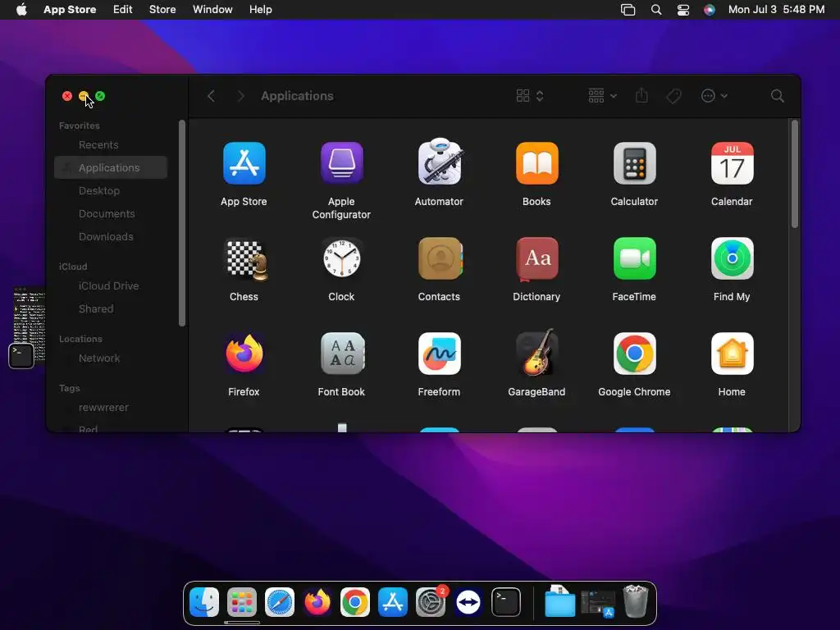Click the file list vertical scrollbar
This screenshot has width=840, height=630.
pyautogui.click(x=794, y=174)
